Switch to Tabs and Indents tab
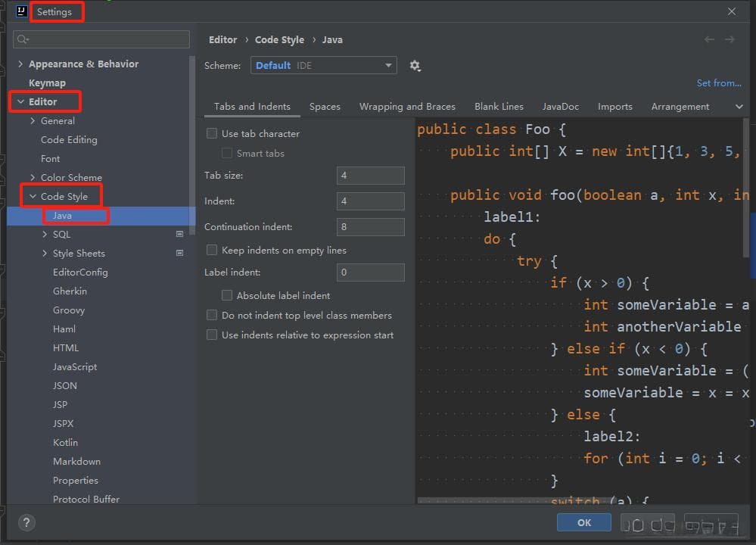 252,107
